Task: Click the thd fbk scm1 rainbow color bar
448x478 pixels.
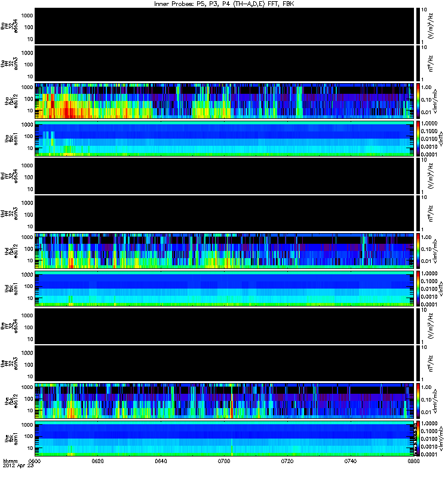Action: pyautogui.click(x=418, y=289)
